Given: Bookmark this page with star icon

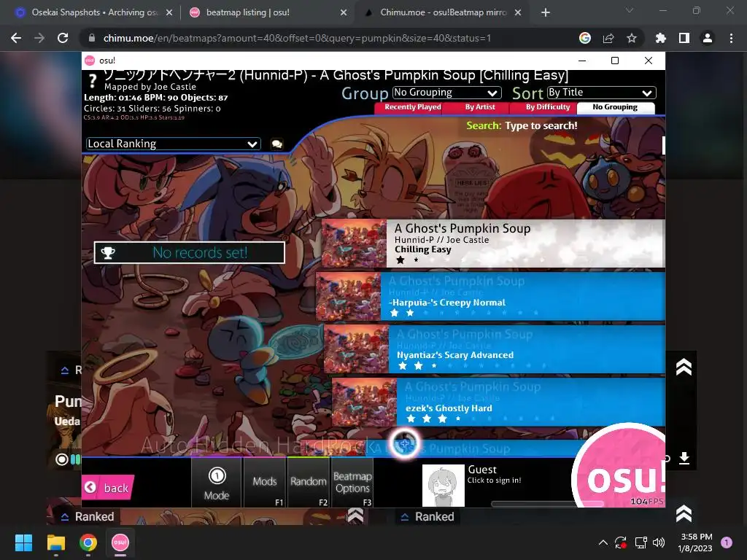Looking at the screenshot, I should 632,38.
